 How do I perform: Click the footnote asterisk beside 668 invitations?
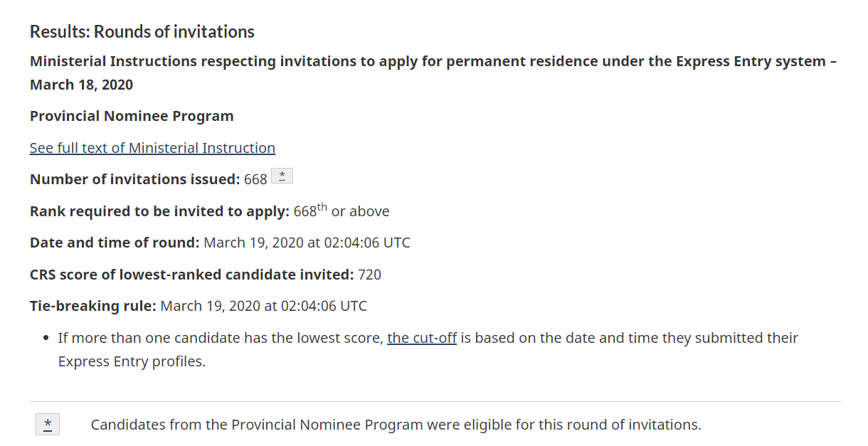[x=282, y=176]
